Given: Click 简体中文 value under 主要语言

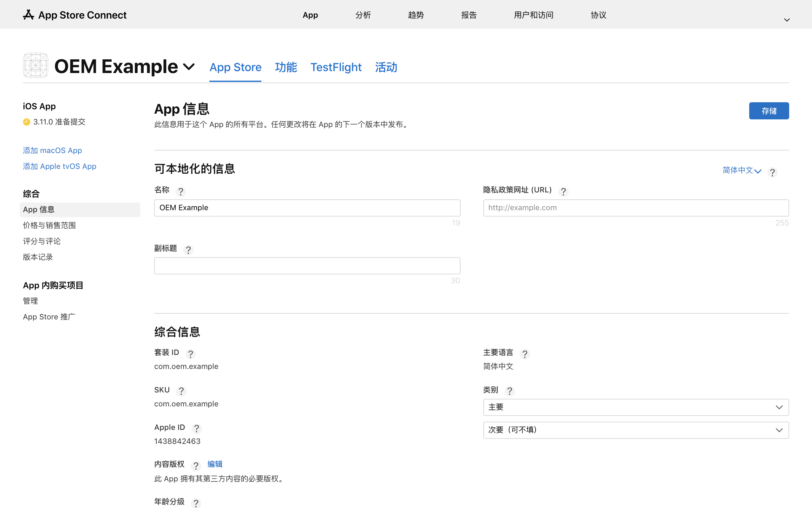Looking at the screenshot, I should coord(498,366).
